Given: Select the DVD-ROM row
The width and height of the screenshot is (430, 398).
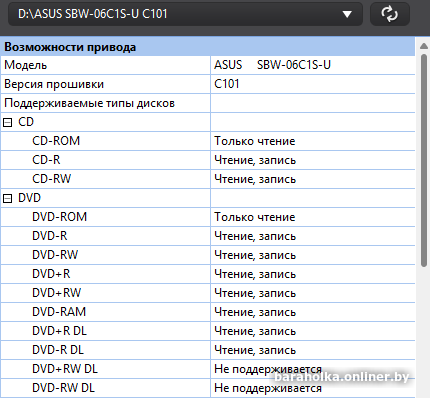Looking at the screenshot, I should click(208, 217).
